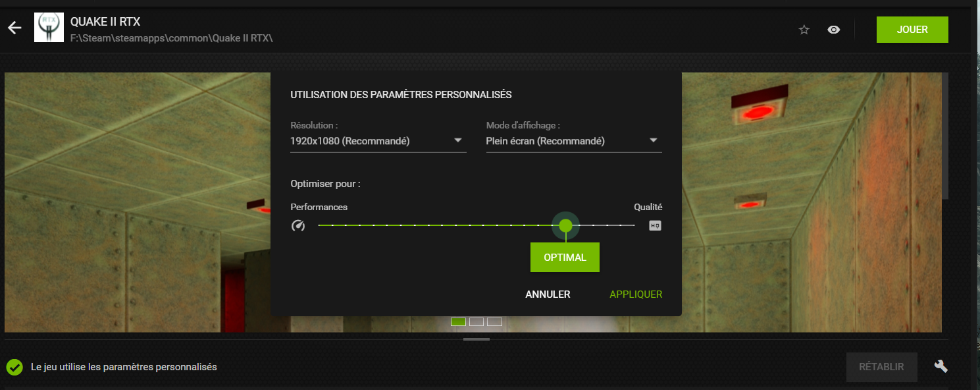
Task: Select the first screenshot page indicator
Action: point(459,321)
